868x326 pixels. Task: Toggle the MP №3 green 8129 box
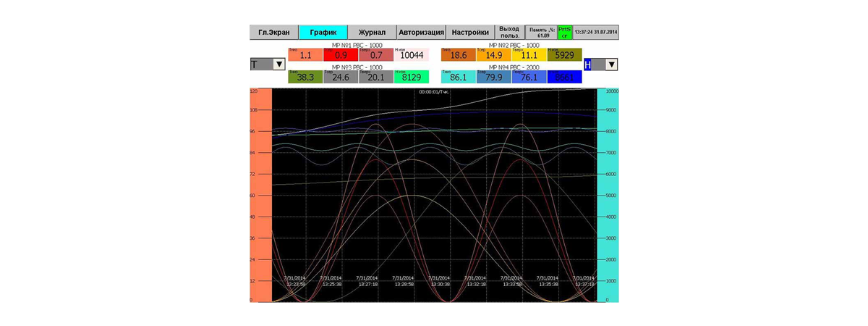(x=412, y=77)
